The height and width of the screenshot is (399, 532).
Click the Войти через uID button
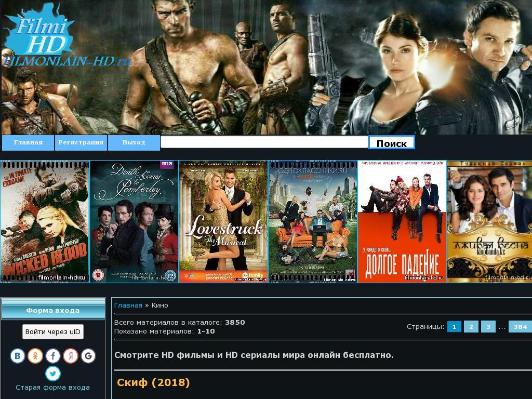(53, 332)
